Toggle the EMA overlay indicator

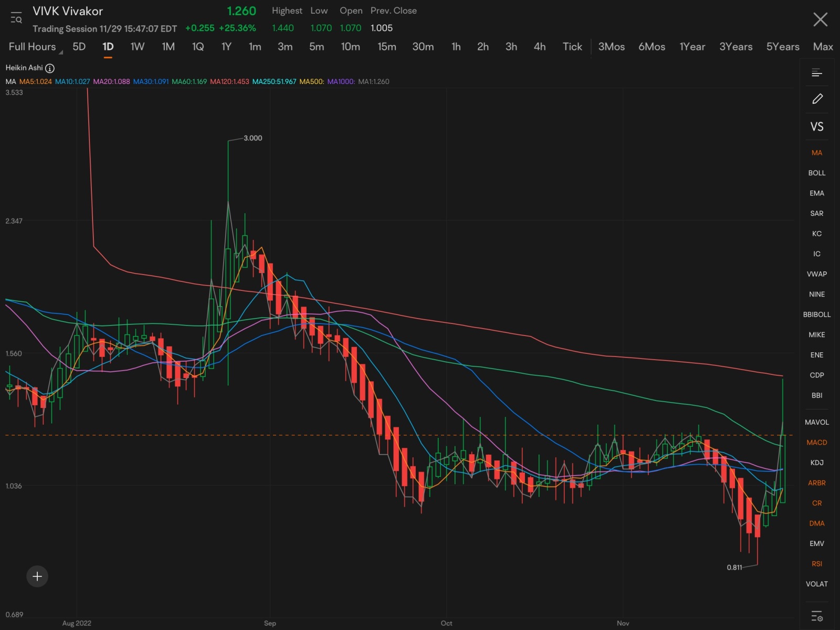816,193
